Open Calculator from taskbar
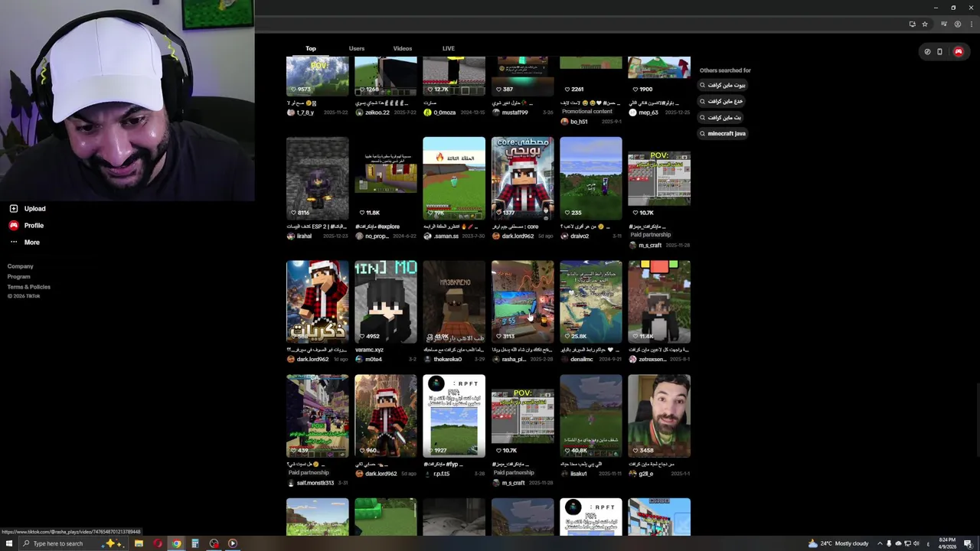This screenshot has height=551, width=980. click(195, 543)
